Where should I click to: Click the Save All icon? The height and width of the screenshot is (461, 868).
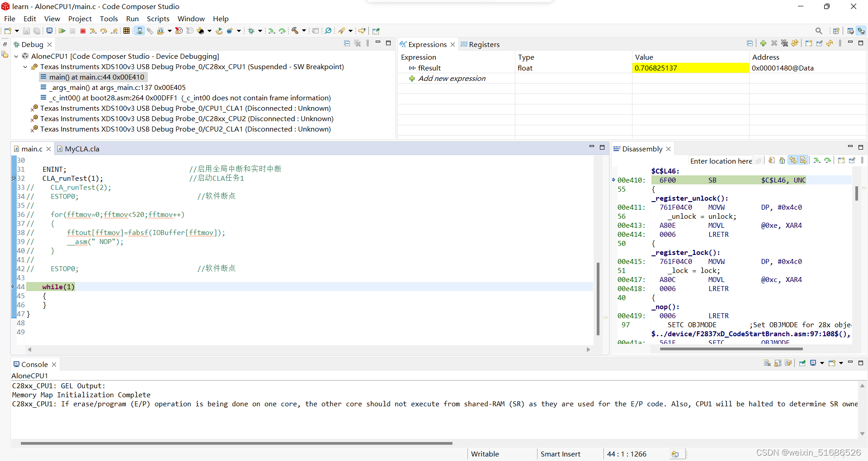pos(37,31)
